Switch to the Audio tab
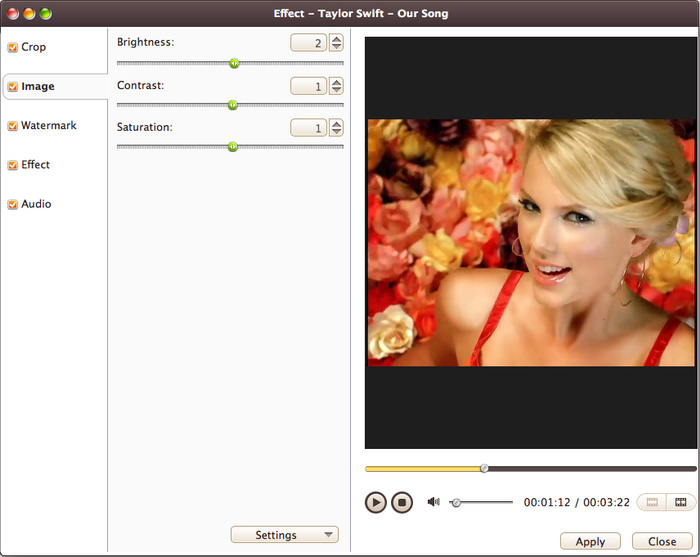The image size is (700, 557). (x=36, y=204)
